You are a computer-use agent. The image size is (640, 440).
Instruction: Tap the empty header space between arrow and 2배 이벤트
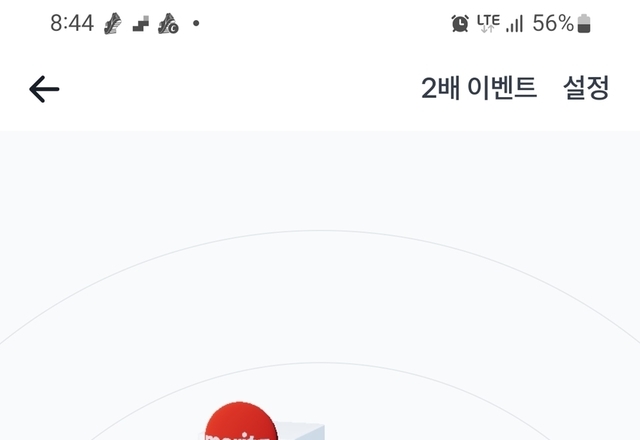pyautogui.click(x=240, y=89)
